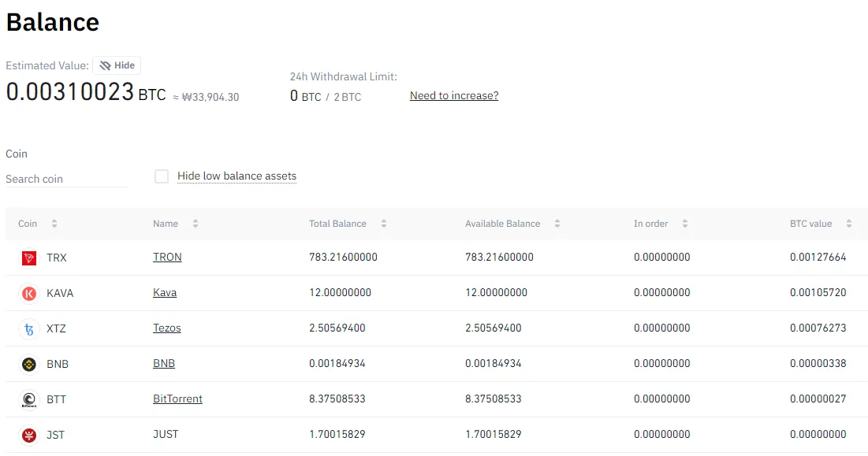Open the BitTorrent name link
868x456 pixels.
pyautogui.click(x=177, y=399)
